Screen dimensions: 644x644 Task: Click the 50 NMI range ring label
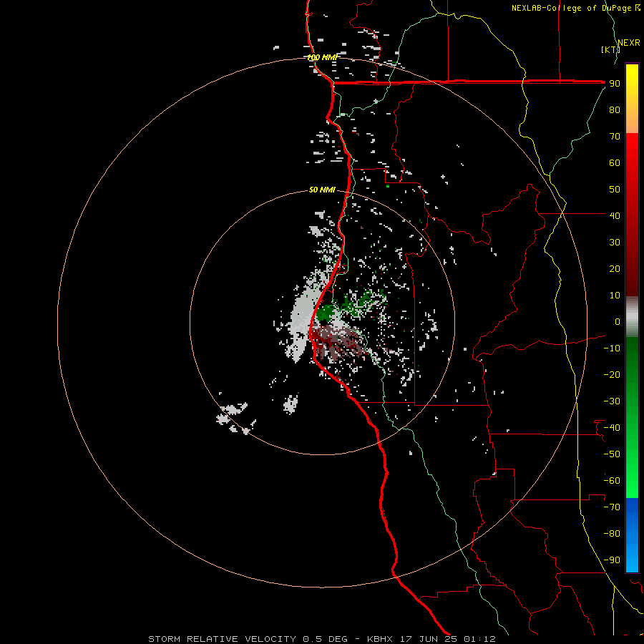tap(322, 190)
